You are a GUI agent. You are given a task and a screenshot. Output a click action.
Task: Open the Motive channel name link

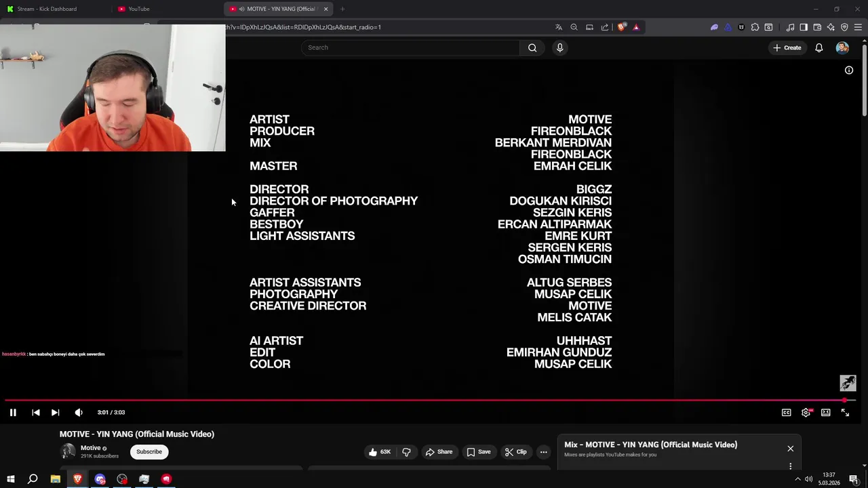tap(91, 448)
